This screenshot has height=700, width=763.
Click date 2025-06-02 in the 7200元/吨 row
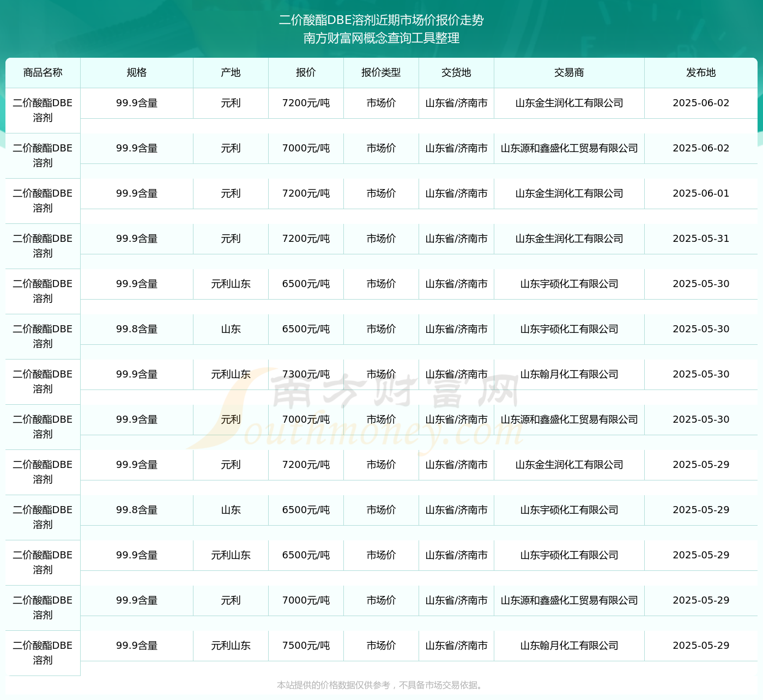click(701, 103)
